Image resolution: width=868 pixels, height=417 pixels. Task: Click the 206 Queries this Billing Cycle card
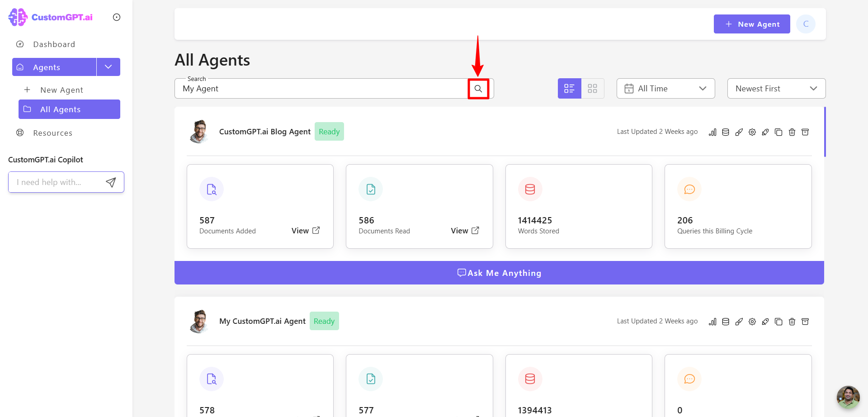pos(738,206)
